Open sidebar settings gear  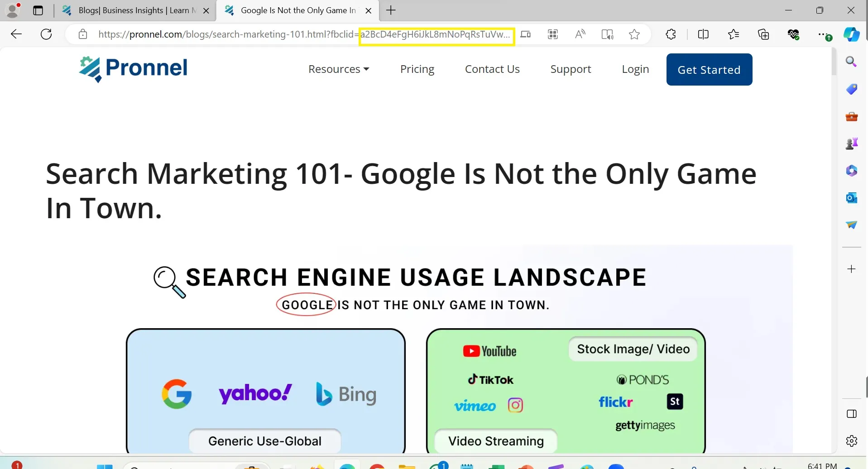[x=852, y=441]
